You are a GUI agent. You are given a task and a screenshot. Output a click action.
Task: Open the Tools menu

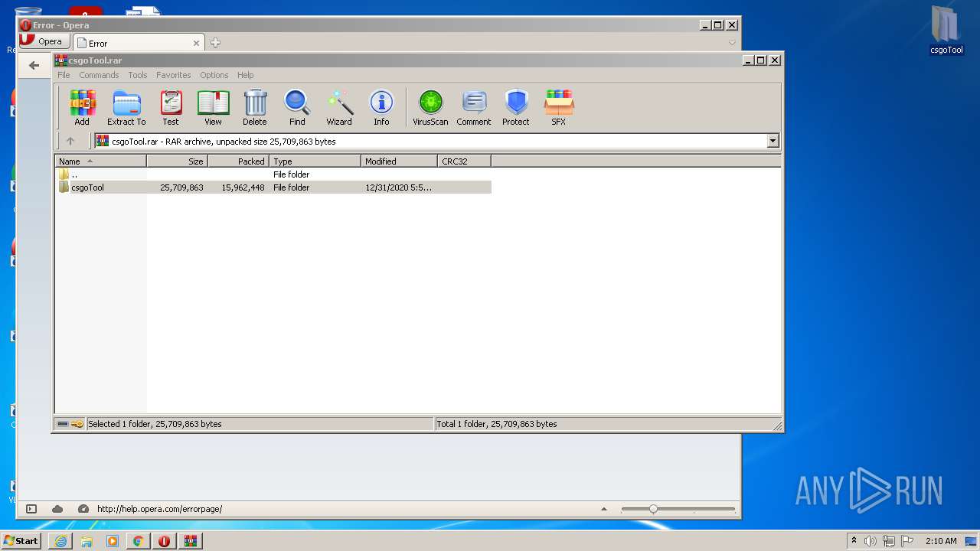pyautogui.click(x=138, y=75)
